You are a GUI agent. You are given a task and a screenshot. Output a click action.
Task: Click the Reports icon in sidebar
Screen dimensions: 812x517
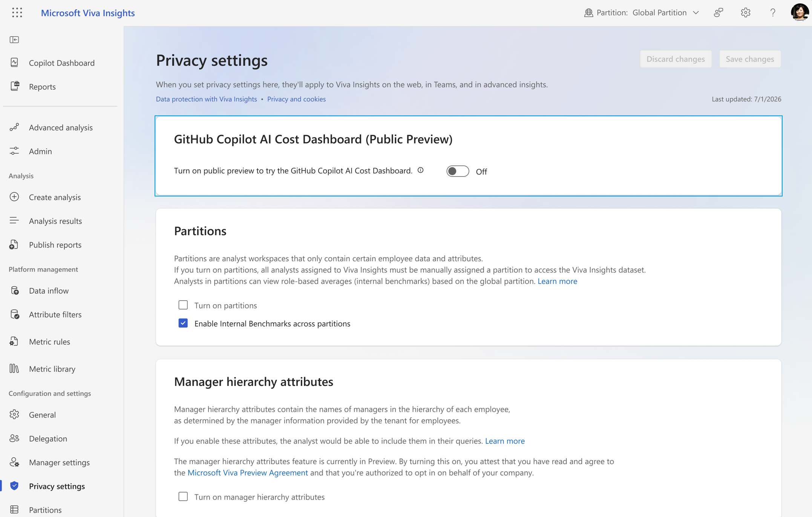point(15,86)
